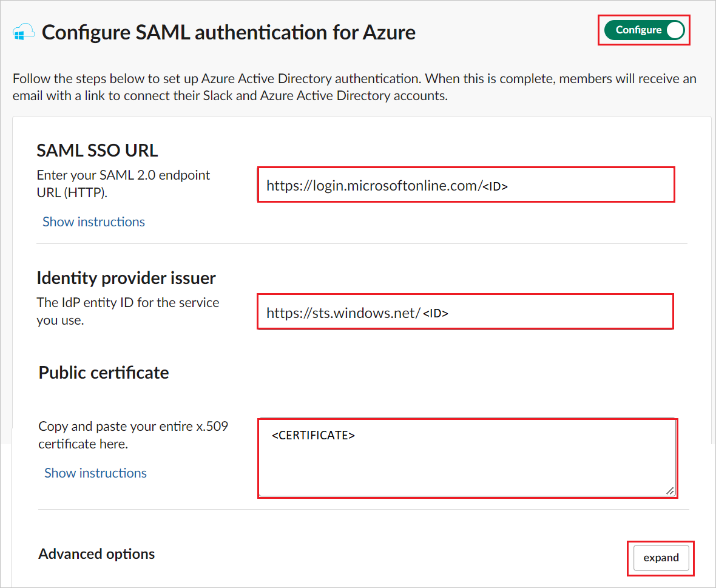Click the white knob on the Configure switch

[x=675, y=30]
